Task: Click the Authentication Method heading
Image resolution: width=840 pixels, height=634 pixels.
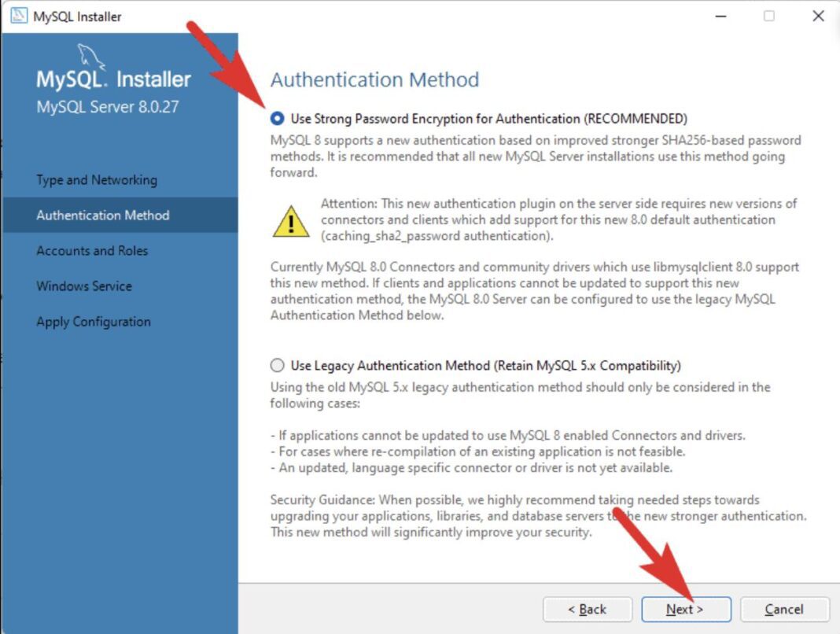Action: click(x=374, y=80)
